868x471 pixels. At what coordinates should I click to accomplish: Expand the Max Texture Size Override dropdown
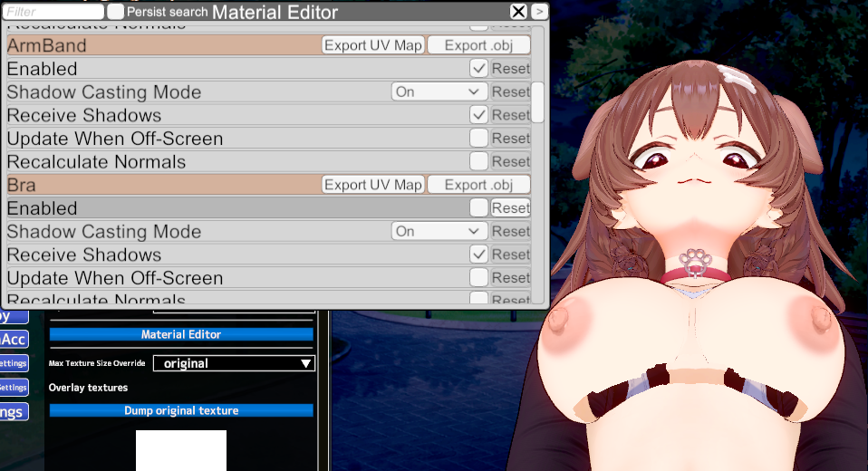234,363
